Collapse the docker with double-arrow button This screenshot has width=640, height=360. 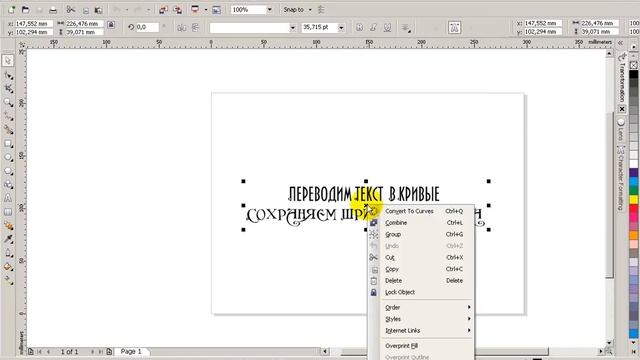(x=621, y=42)
